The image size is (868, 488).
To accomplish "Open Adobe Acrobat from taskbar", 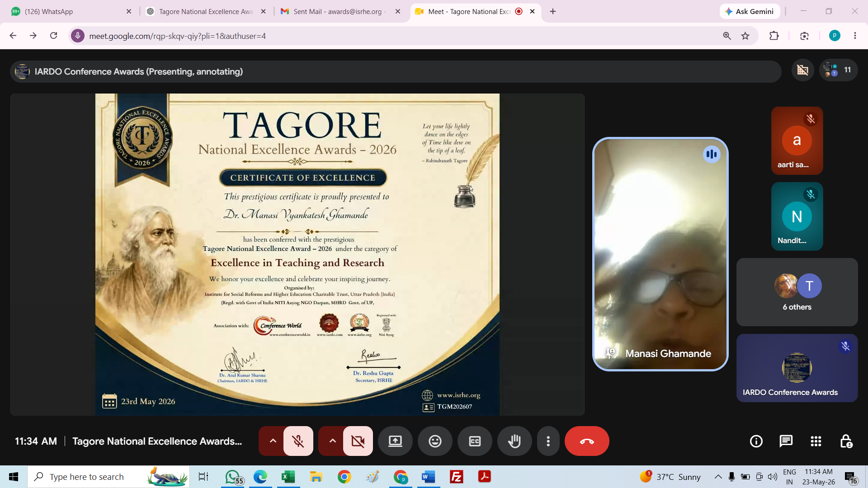I will point(485,477).
